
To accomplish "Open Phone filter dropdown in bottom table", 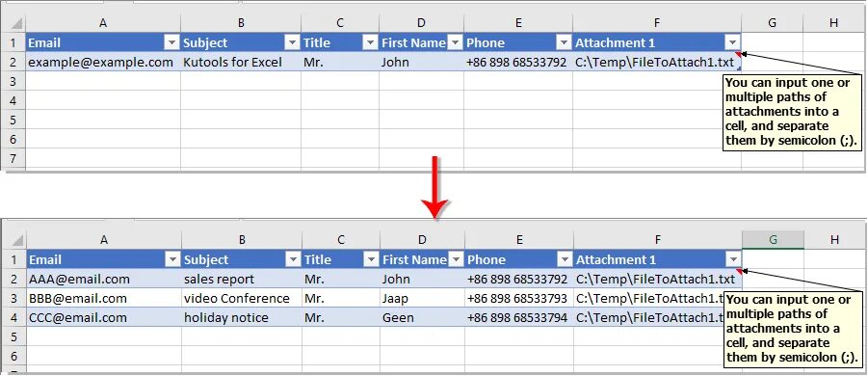I will coord(565,259).
